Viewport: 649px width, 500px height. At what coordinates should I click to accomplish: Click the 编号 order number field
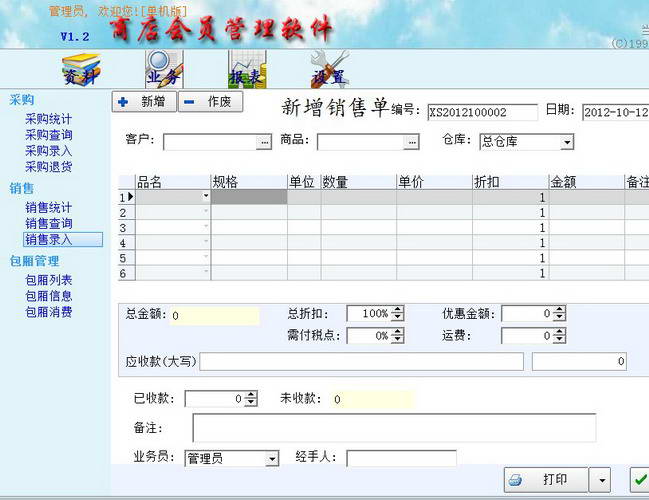[482, 112]
